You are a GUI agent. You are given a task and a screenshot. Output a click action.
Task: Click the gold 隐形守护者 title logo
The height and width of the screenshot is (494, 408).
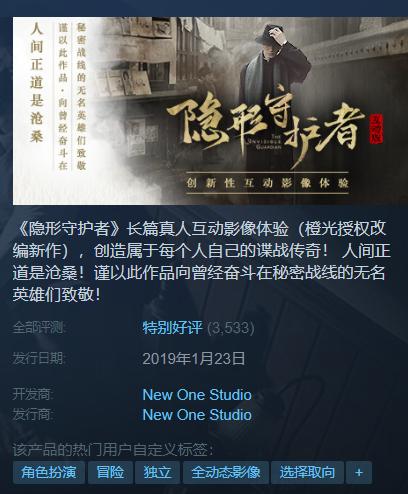point(265,128)
